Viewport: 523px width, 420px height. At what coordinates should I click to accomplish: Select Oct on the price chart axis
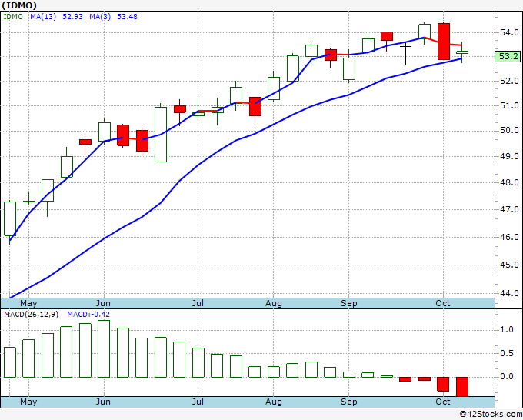[443, 304]
